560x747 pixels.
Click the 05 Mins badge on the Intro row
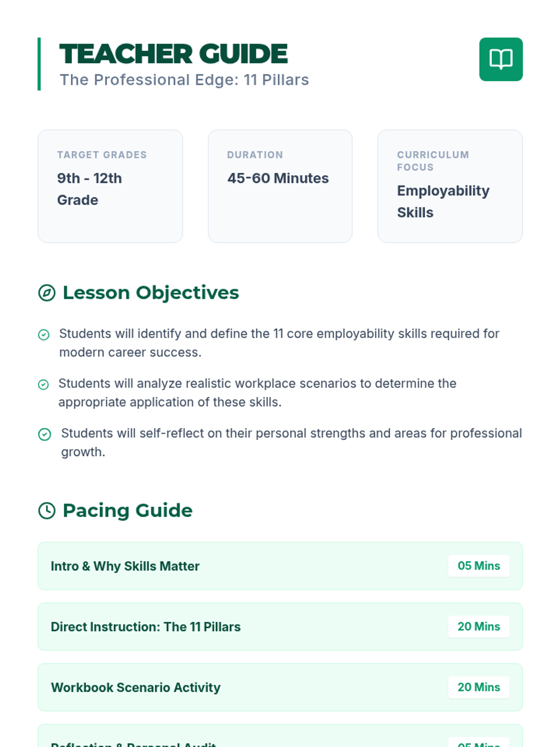click(x=479, y=566)
